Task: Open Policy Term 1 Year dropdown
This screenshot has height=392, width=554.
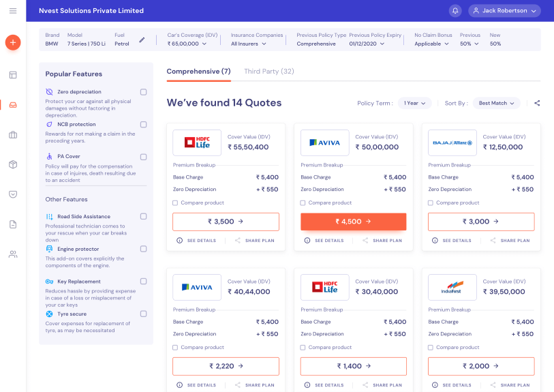Action: [x=414, y=103]
